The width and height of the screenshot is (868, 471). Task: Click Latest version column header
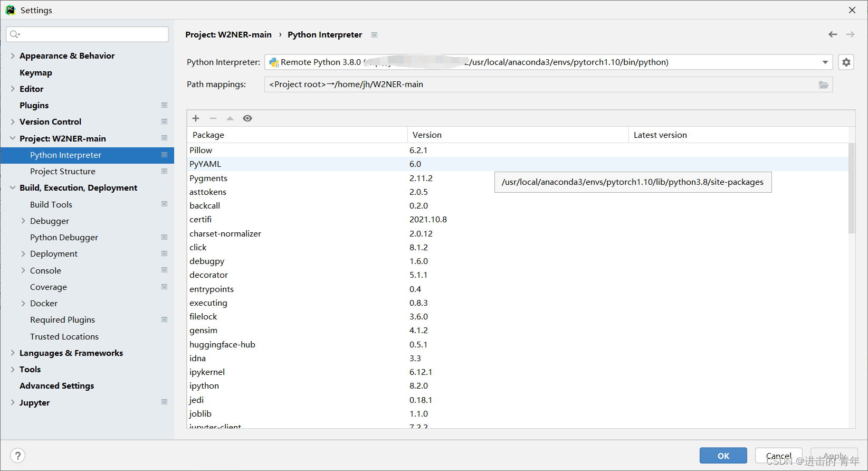pos(739,135)
